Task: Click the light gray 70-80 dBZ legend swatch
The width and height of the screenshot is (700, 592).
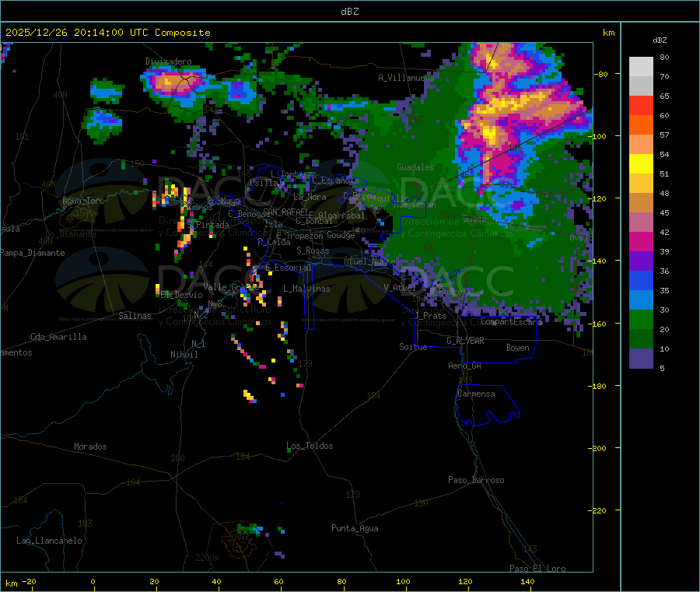Action: click(x=641, y=67)
